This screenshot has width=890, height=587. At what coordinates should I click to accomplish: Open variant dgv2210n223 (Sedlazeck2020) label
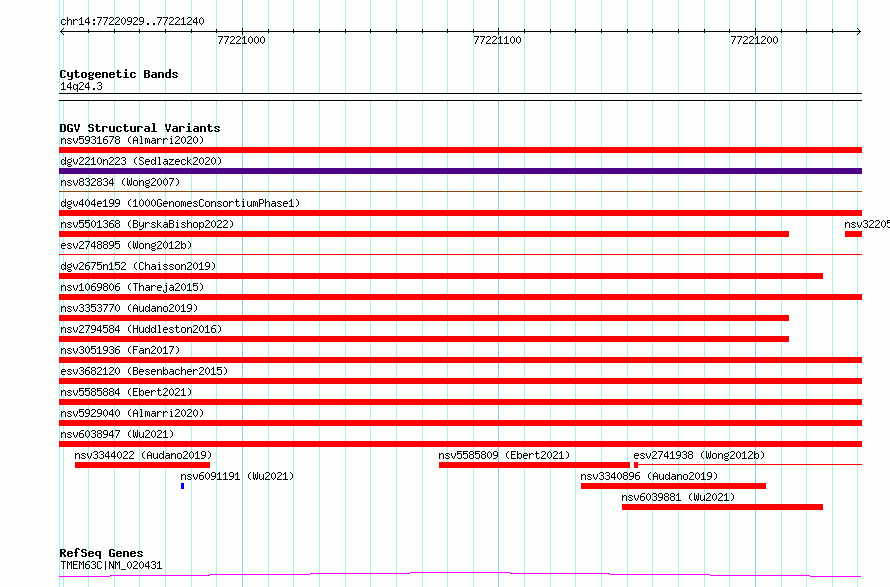click(x=141, y=161)
